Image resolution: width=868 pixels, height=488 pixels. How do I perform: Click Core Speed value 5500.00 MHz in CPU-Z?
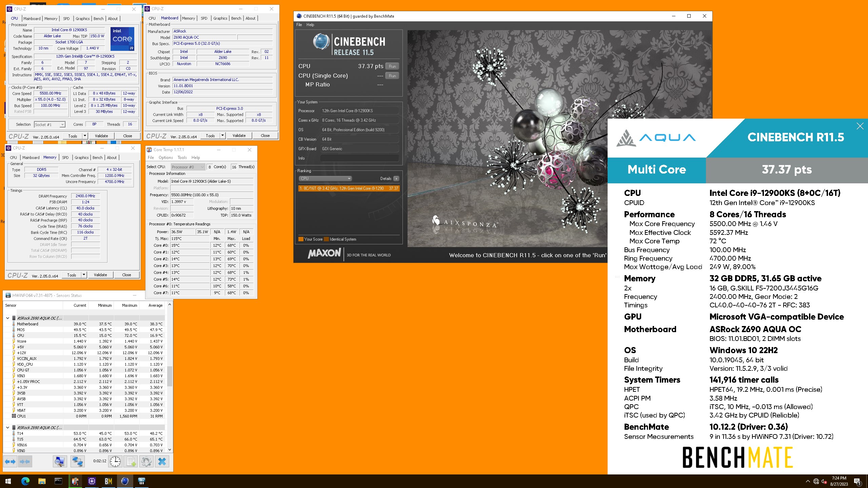tap(51, 94)
